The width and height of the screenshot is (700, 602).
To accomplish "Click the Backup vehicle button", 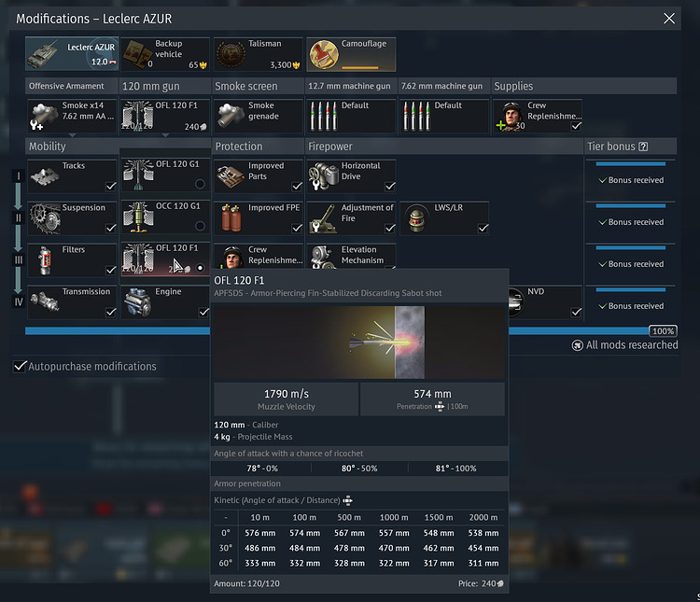I will 165,55.
